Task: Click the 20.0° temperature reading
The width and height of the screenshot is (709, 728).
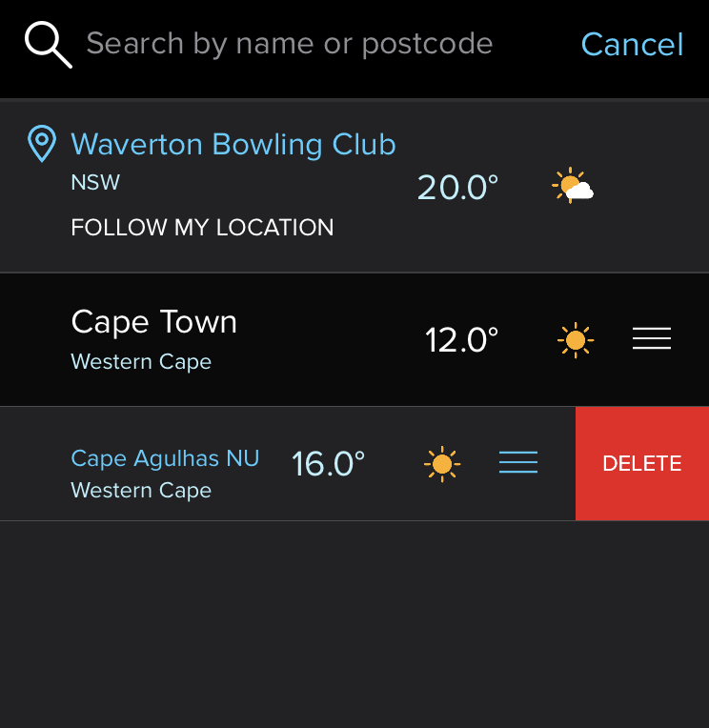Action: pyautogui.click(x=457, y=188)
